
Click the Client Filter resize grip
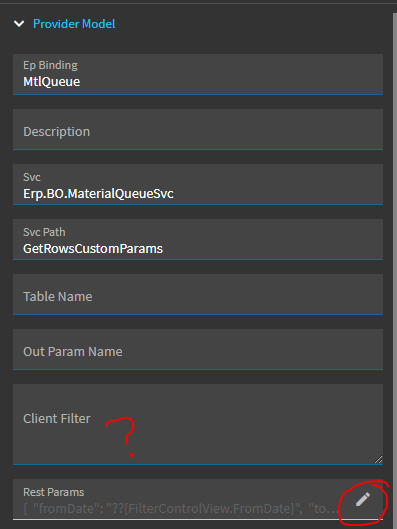pos(378,460)
